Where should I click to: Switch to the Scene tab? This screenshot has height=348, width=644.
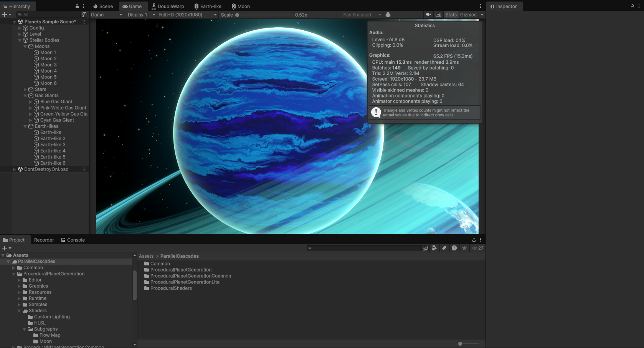(x=103, y=7)
